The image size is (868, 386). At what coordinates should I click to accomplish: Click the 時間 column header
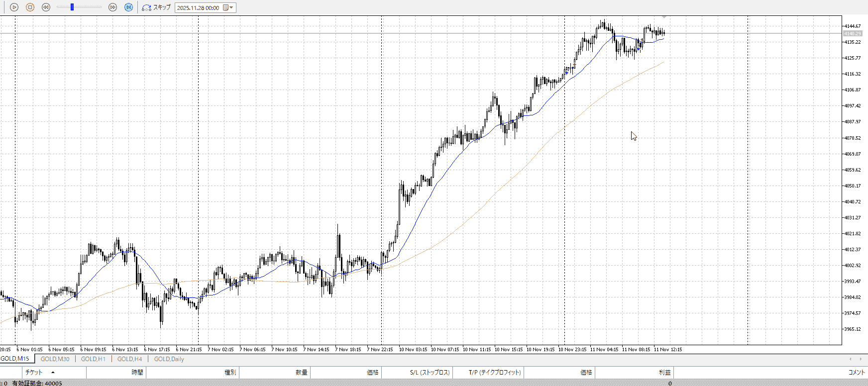pos(137,372)
